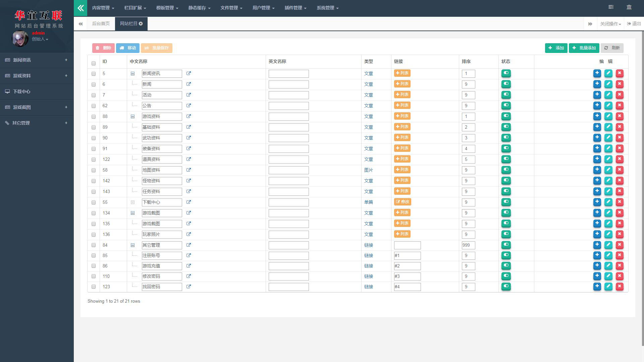Focus the link field containing #3
Screen dimensions: 644x362
[407, 276]
